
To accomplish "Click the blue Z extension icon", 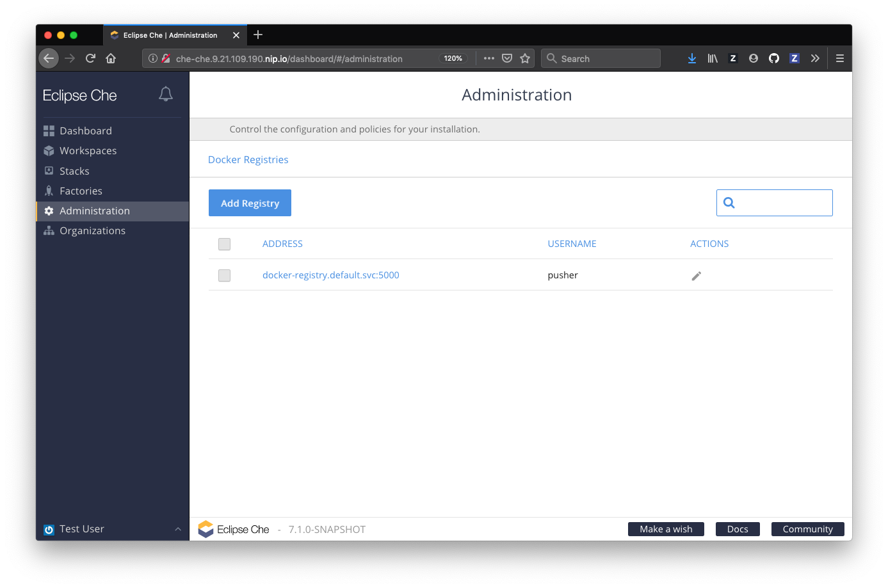I will [795, 58].
